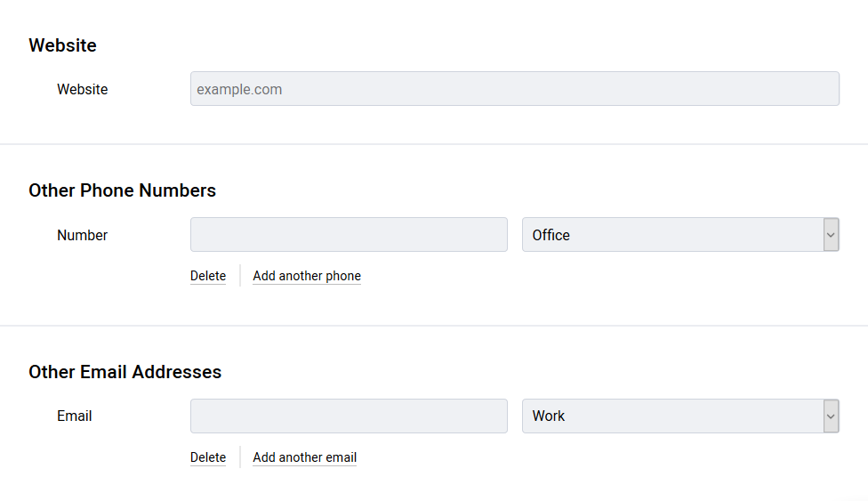Click Add another phone link
The width and height of the screenshot is (868, 501).
pos(307,276)
